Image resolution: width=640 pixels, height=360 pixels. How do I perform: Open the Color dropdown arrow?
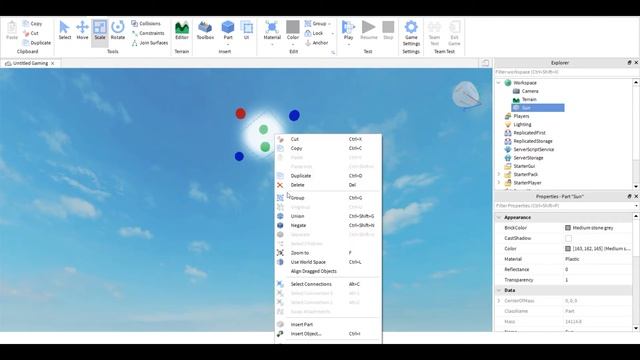[293, 44]
